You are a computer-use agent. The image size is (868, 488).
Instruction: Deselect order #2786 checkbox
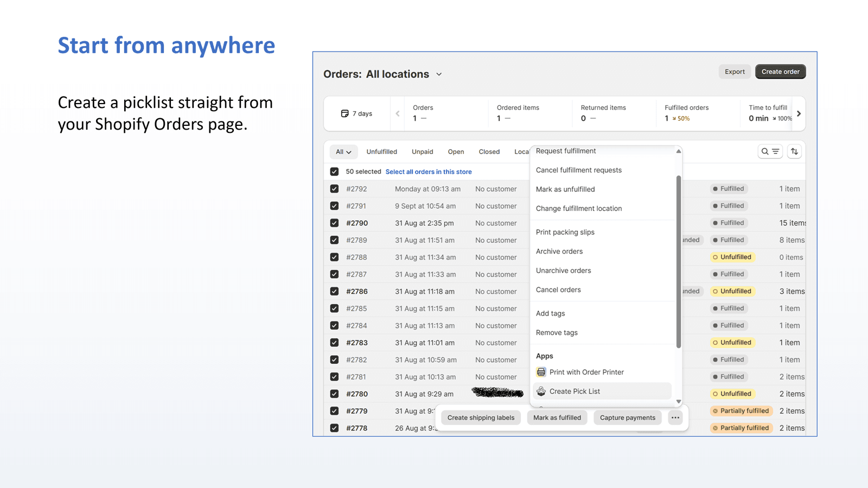tap(334, 292)
